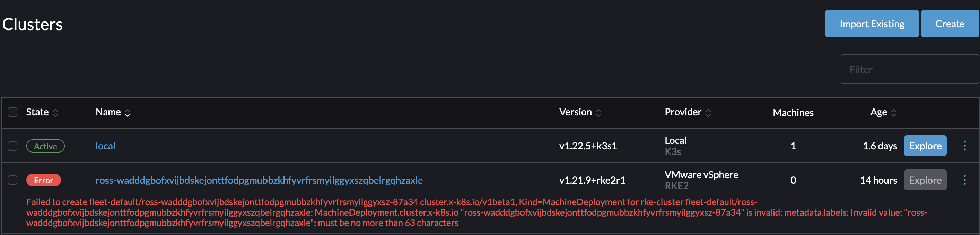Click the Import Existing button

tap(872, 24)
